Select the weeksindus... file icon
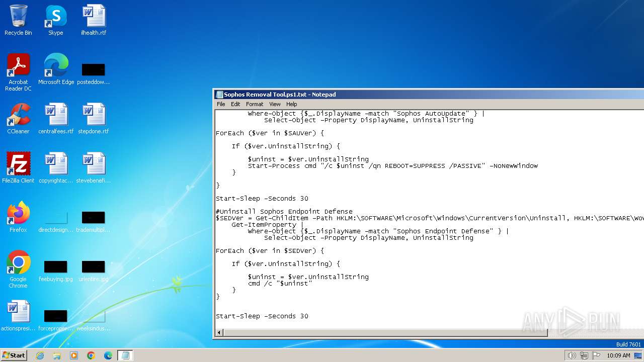This screenshot has height=362, width=644. point(94,319)
